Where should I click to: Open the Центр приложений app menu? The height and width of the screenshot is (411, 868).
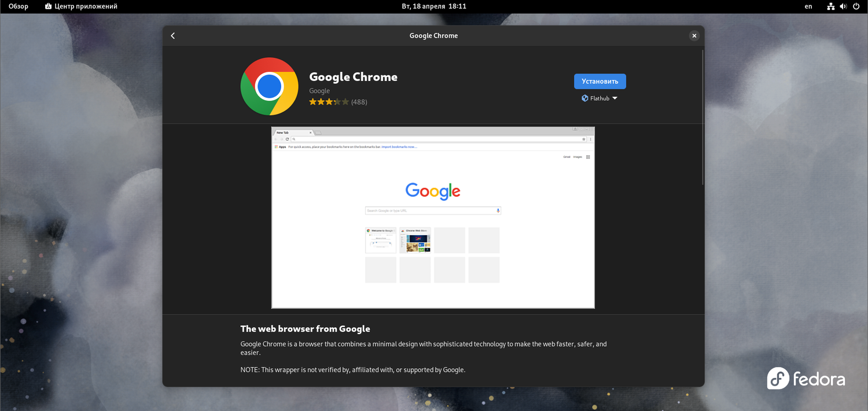click(x=81, y=6)
